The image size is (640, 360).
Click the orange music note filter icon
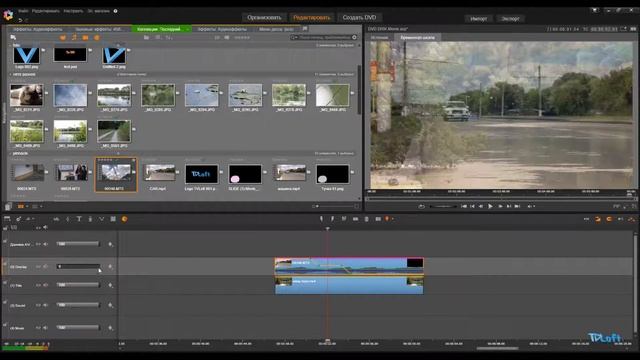74,38
